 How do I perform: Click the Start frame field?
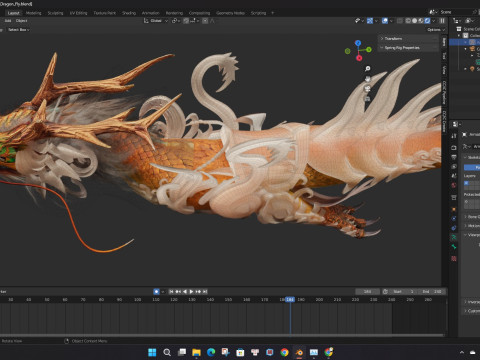(x=404, y=291)
